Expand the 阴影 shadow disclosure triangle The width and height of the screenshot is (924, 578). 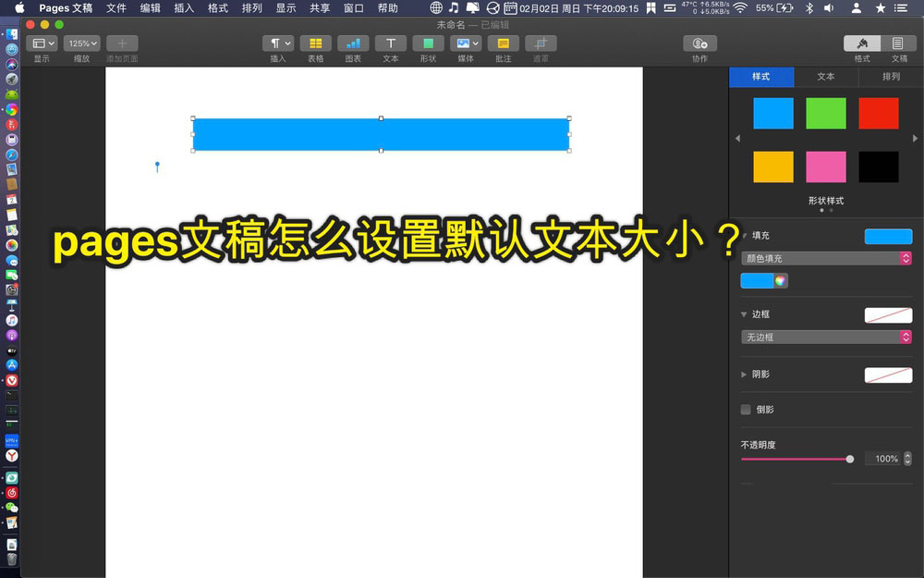click(743, 374)
